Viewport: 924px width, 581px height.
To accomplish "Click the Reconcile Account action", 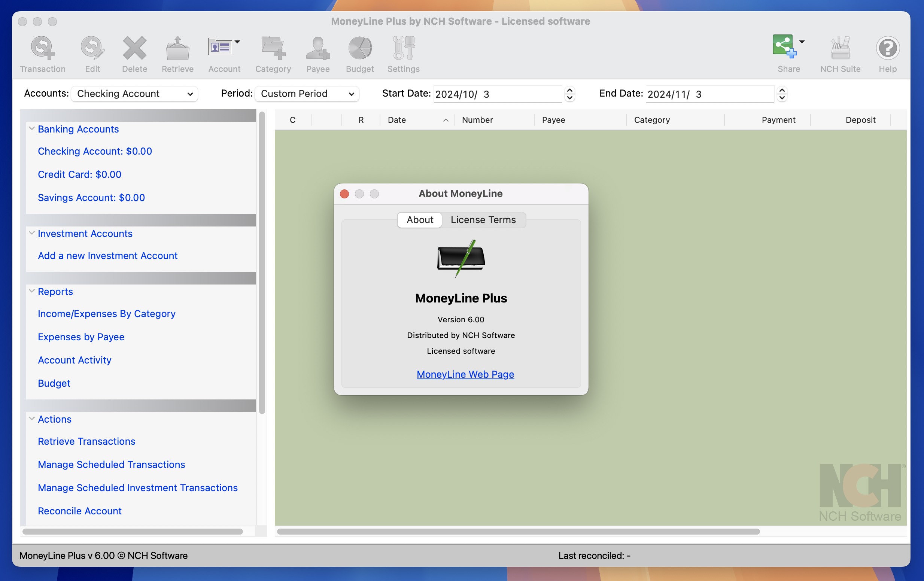I will click(79, 511).
